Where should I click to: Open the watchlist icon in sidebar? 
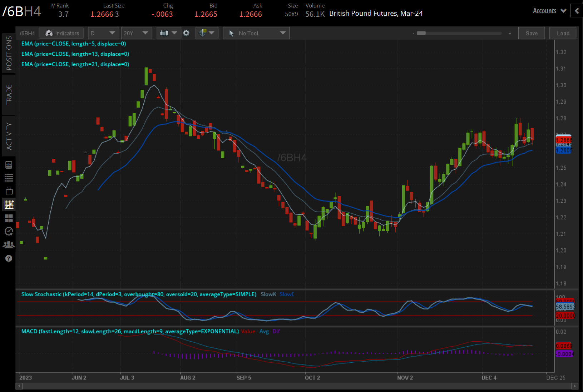pyautogui.click(x=9, y=178)
